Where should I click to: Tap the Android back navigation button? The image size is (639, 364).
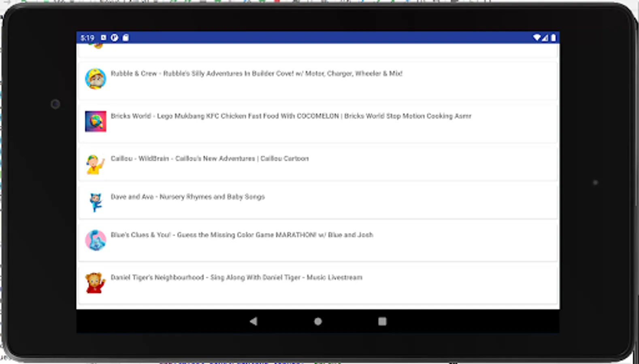coord(253,321)
